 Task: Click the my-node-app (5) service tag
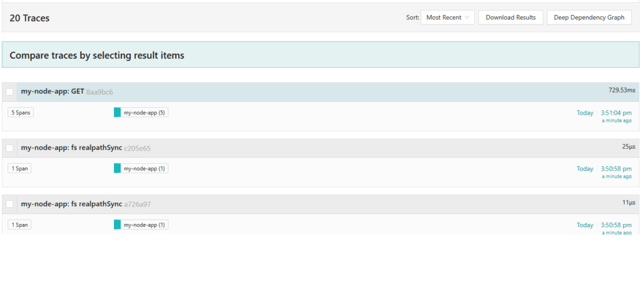[144, 113]
